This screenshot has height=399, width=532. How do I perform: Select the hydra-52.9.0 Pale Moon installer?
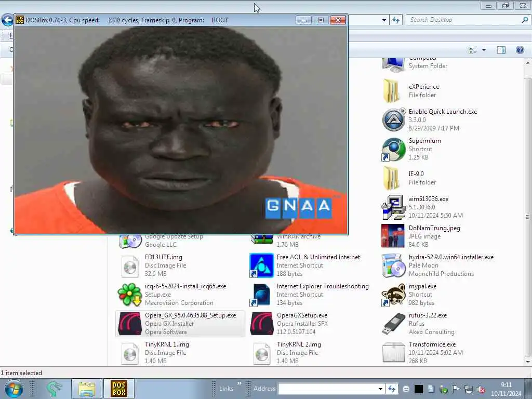(x=394, y=265)
